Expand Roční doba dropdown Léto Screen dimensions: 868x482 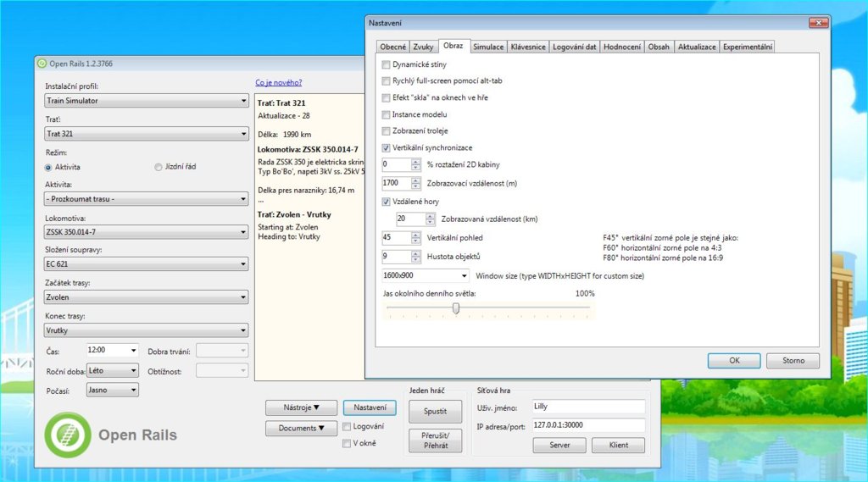coord(113,371)
